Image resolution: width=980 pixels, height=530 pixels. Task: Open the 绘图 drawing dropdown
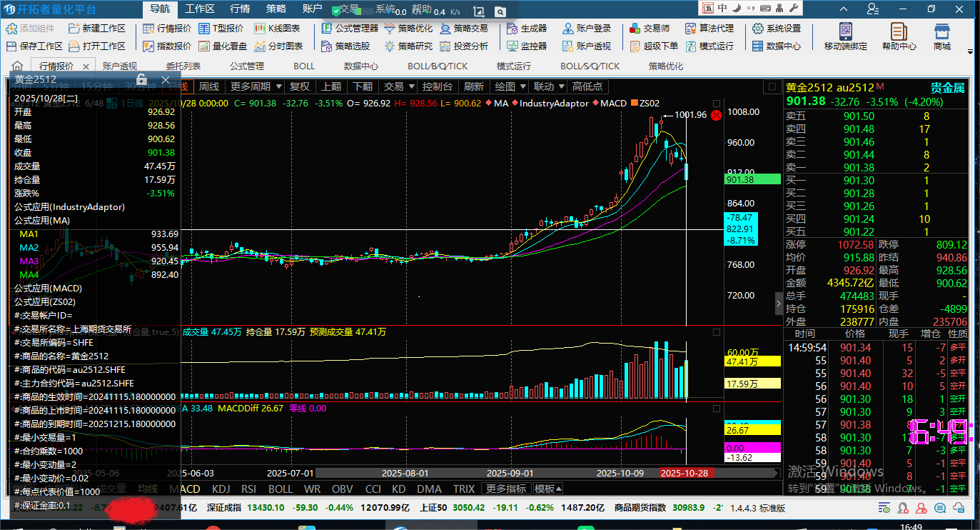tap(510, 86)
